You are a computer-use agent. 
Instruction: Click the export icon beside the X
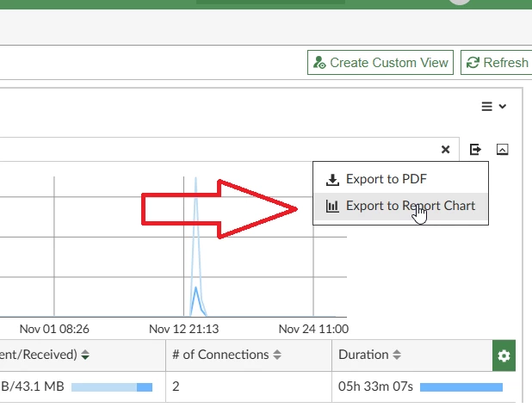click(475, 149)
